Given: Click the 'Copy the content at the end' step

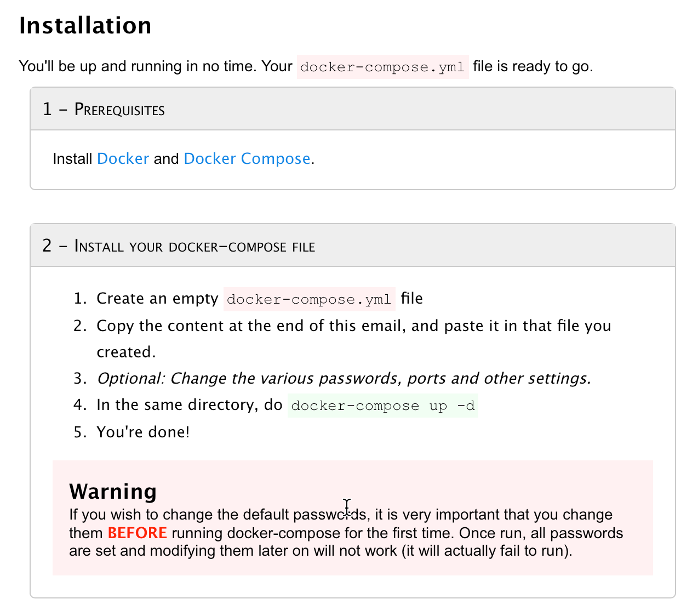Looking at the screenshot, I should [x=353, y=326].
